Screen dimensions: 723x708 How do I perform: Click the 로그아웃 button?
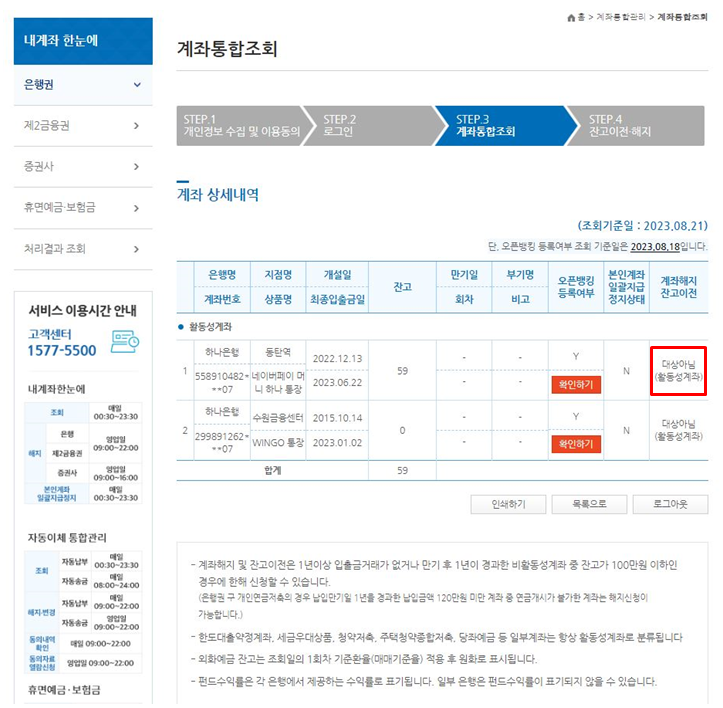click(670, 504)
